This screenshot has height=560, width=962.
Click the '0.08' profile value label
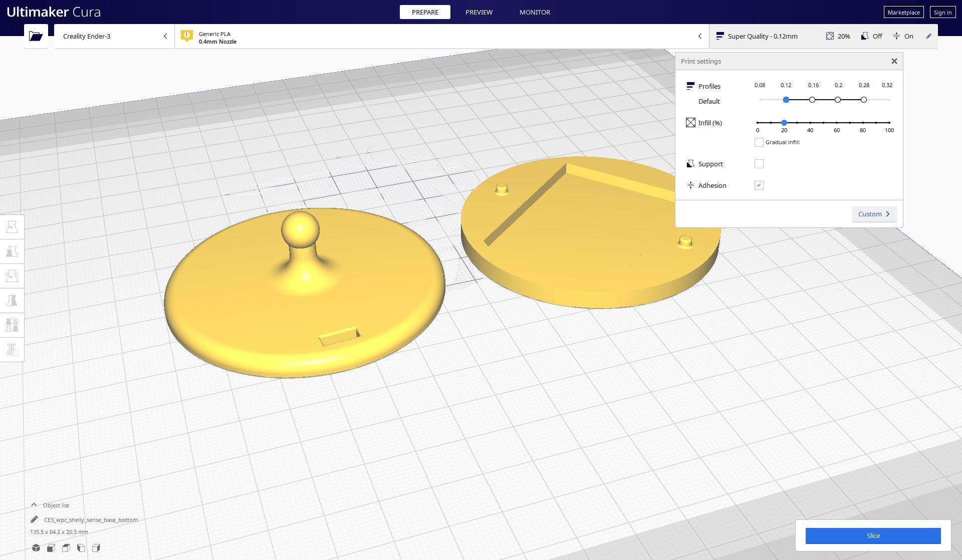coord(760,85)
